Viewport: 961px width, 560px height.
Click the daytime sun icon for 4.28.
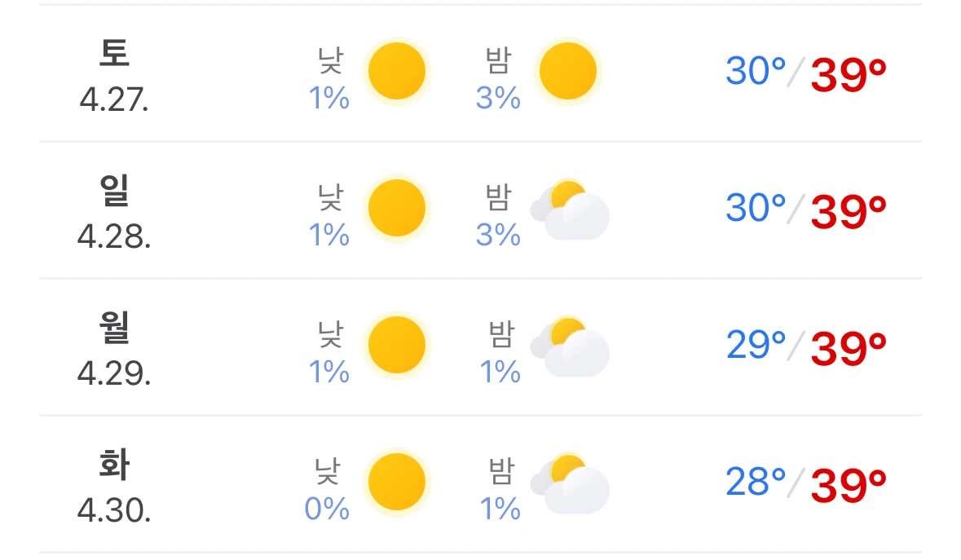396,209
